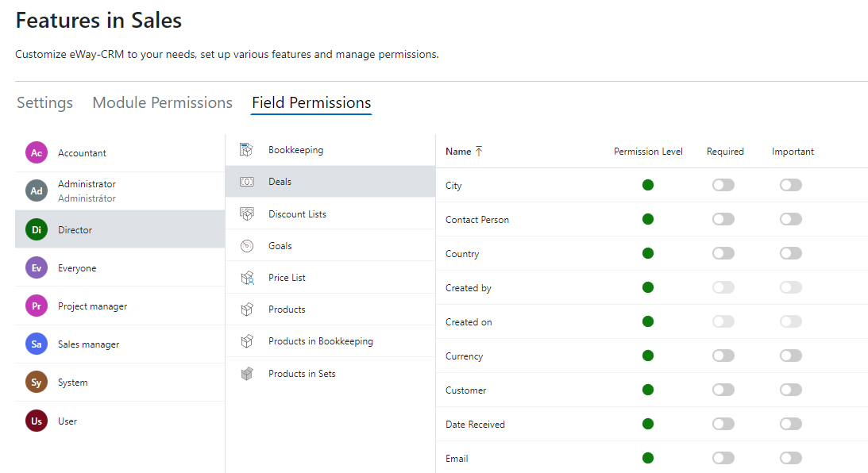Screen dimensions: 868x473
Task: Change the Contact Person permission level dot
Action: [x=648, y=219]
